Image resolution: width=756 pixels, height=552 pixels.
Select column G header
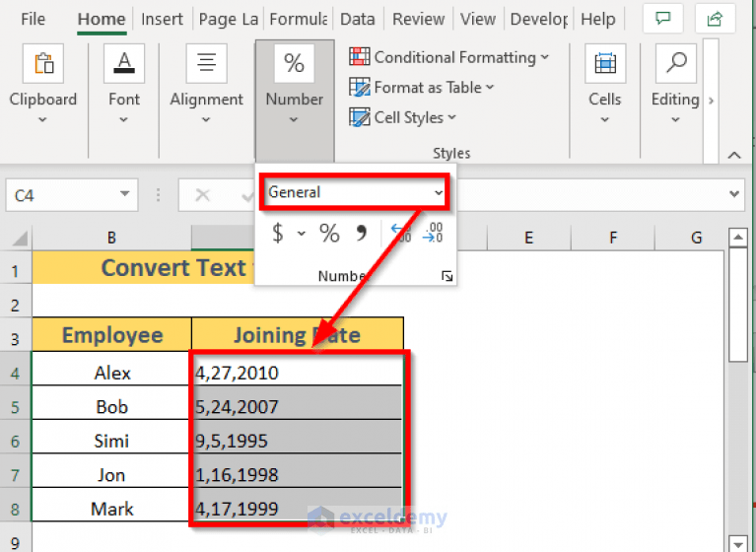pyautogui.click(x=696, y=238)
